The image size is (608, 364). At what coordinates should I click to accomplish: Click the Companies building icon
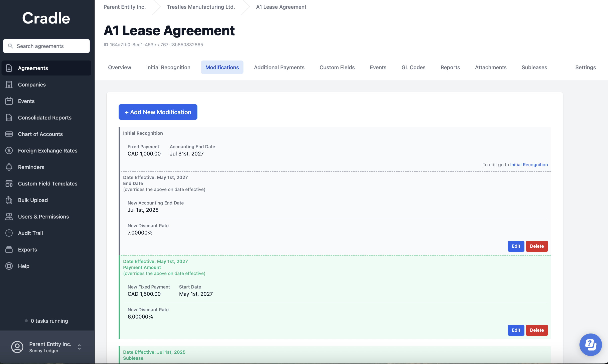click(9, 84)
